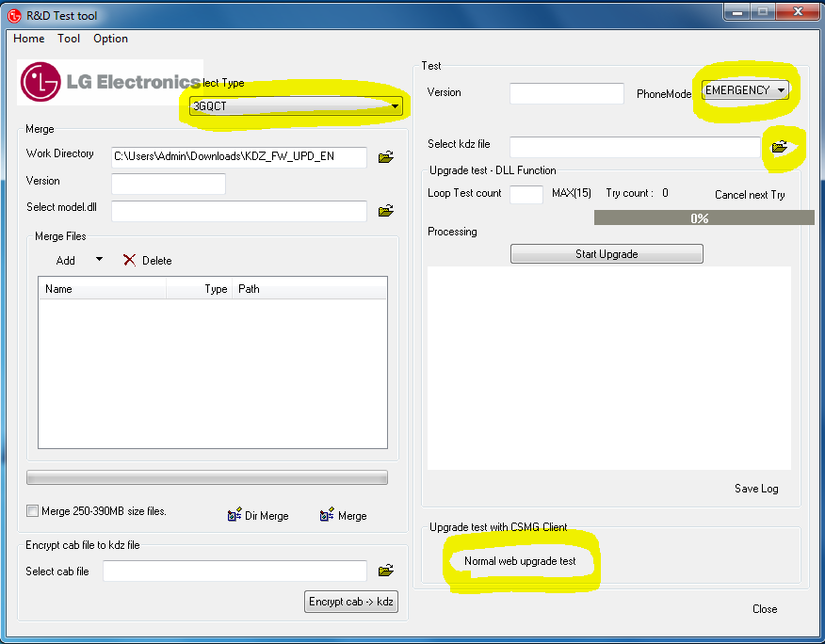
Task: Click the 0% upgrade progress bar
Action: click(704, 217)
